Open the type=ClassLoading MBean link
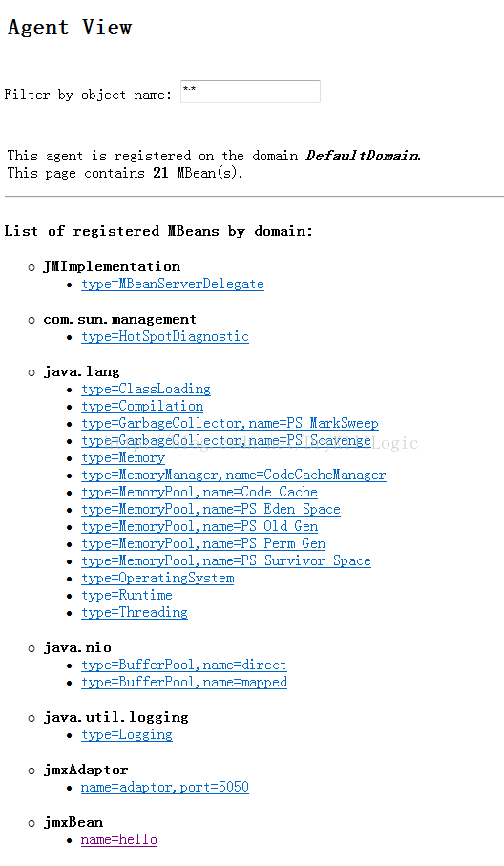 (146, 389)
